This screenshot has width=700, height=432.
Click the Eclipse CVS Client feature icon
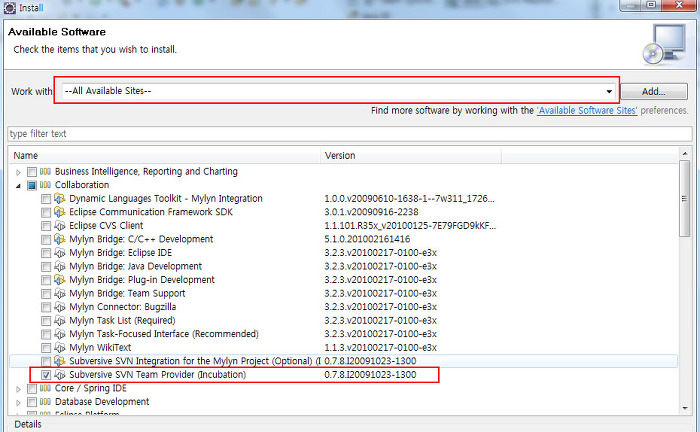60,226
